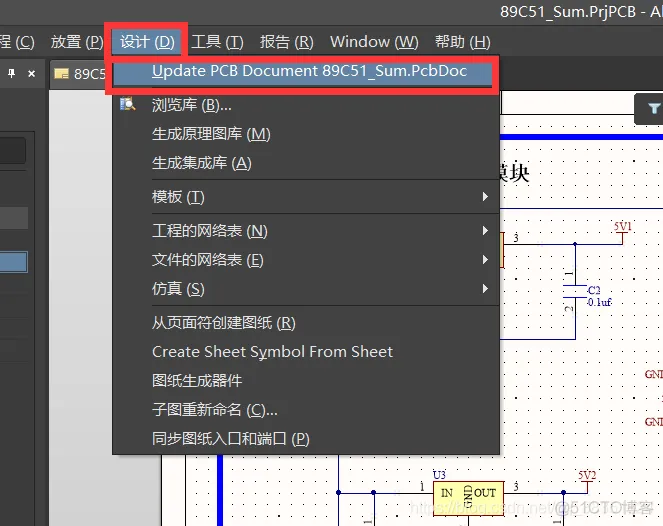Open the 设计 (D) menu
The height and width of the screenshot is (526, 663).
pos(147,42)
